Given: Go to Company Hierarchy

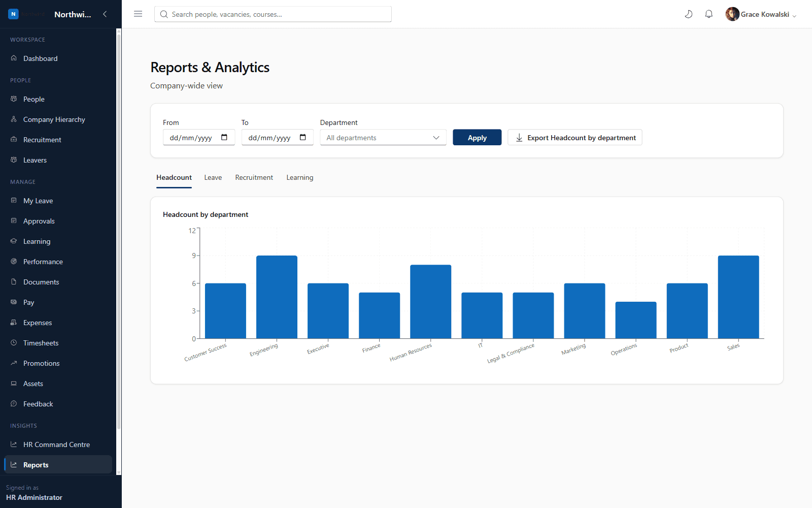Looking at the screenshot, I should click(58, 119).
